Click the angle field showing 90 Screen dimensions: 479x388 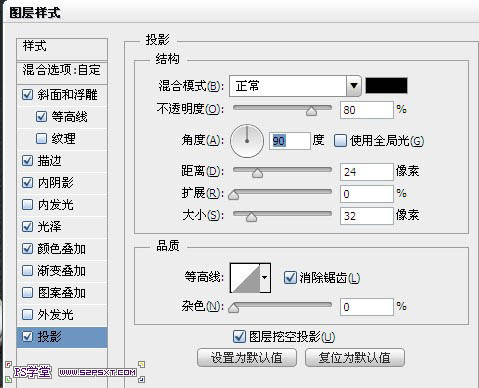290,141
